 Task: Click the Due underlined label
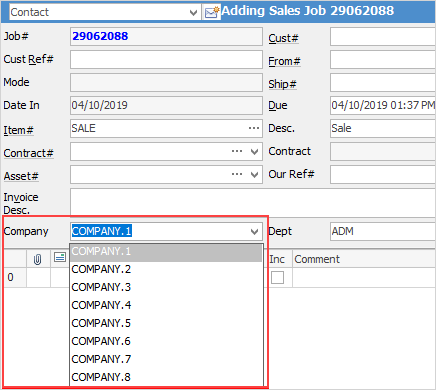point(278,106)
